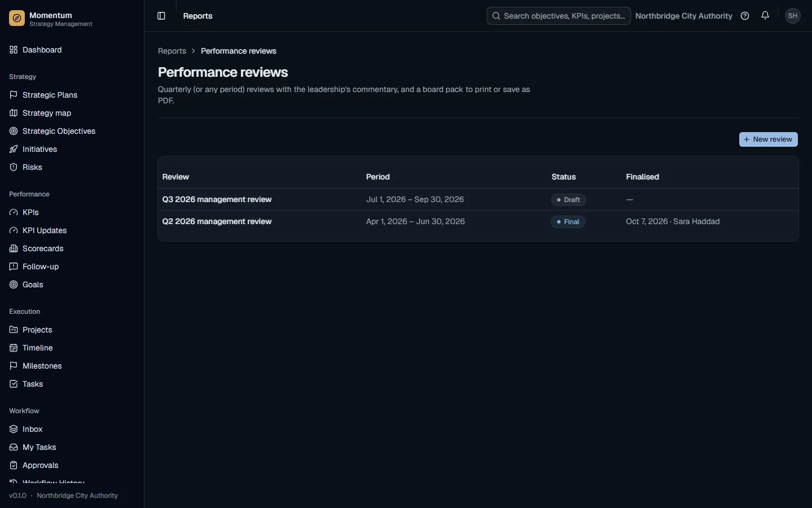Viewport: 812px width, 508px height.
Task: Open the Q2 2026 management review
Action: click(217, 221)
